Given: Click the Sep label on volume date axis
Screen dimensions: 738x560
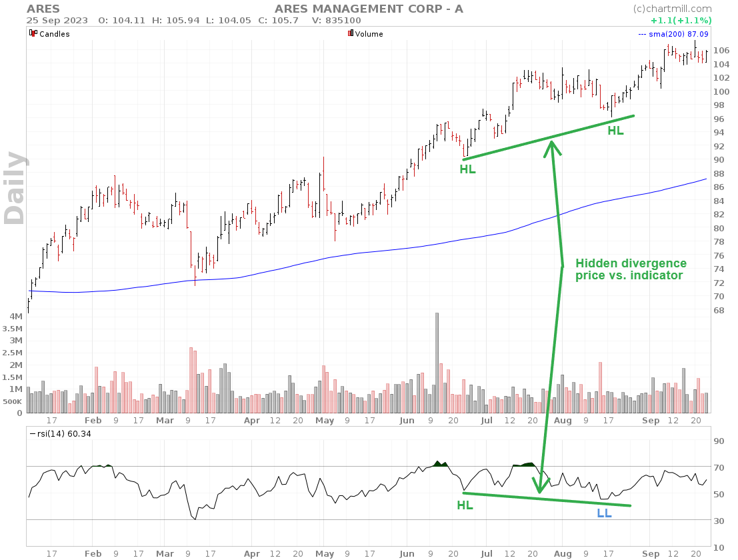Looking at the screenshot, I should 651,420.
